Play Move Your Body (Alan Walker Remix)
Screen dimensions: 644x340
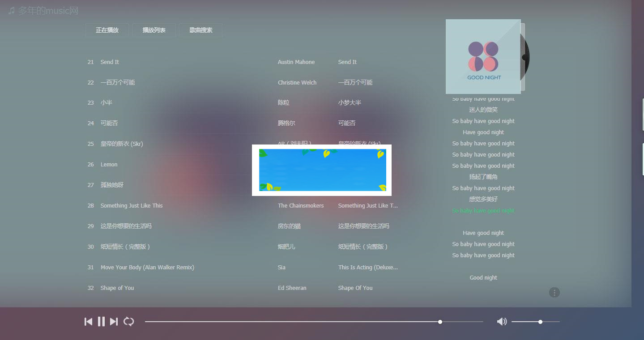[147, 268]
